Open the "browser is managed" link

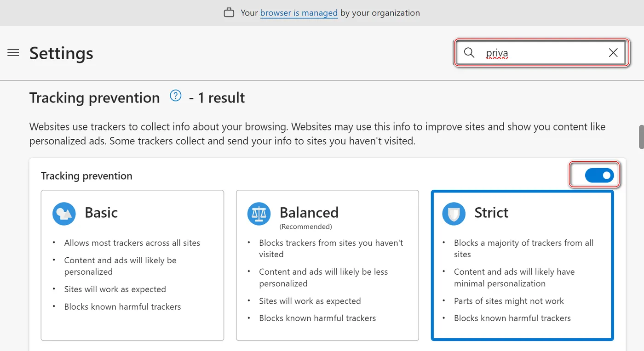pyautogui.click(x=299, y=13)
